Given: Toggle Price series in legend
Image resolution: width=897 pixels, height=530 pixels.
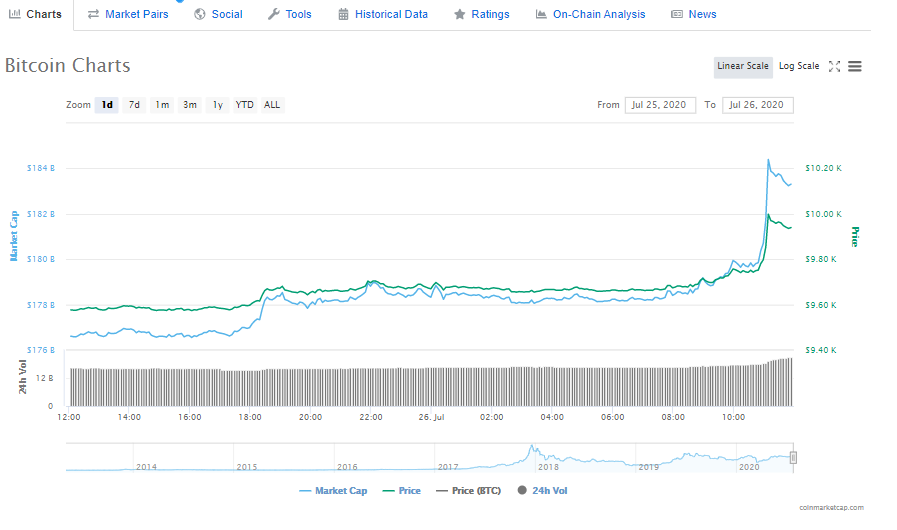Looking at the screenshot, I should pos(402,491).
